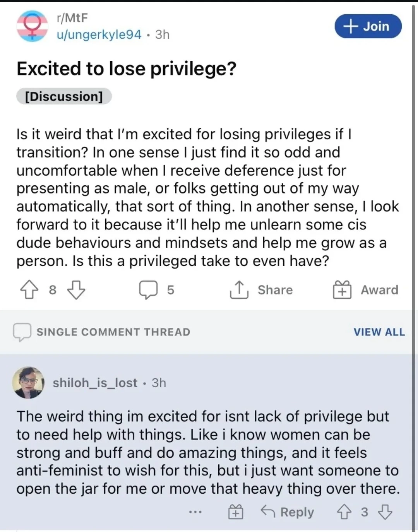Go to shiloh_is_lost's username profile
418x532 pixels.
[x=95, y=383]
